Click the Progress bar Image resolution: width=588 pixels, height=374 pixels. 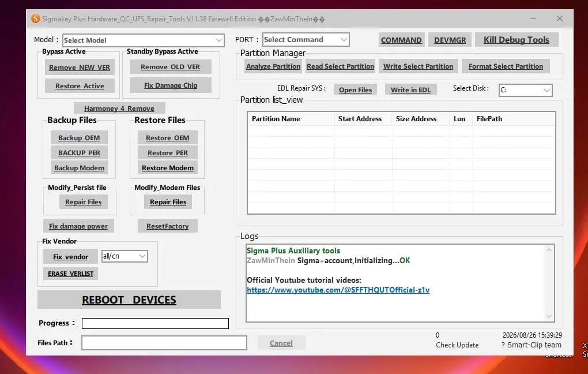coord(155,323)
